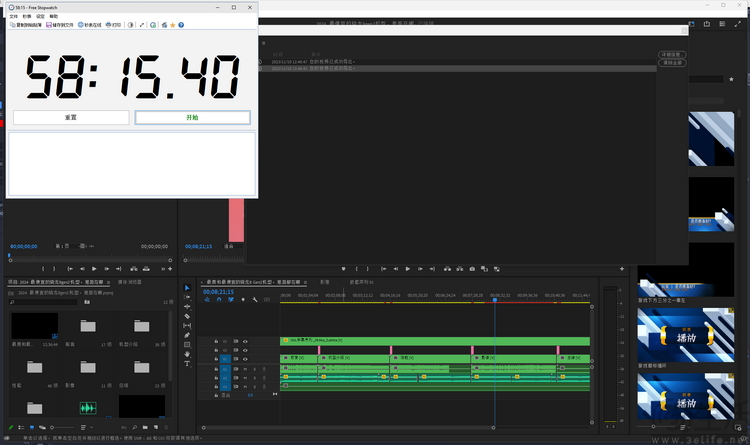The image size is (750, 445).
Task: Click the timeline timecode 00;08;21;15
Action: click(x=218, y=292)
